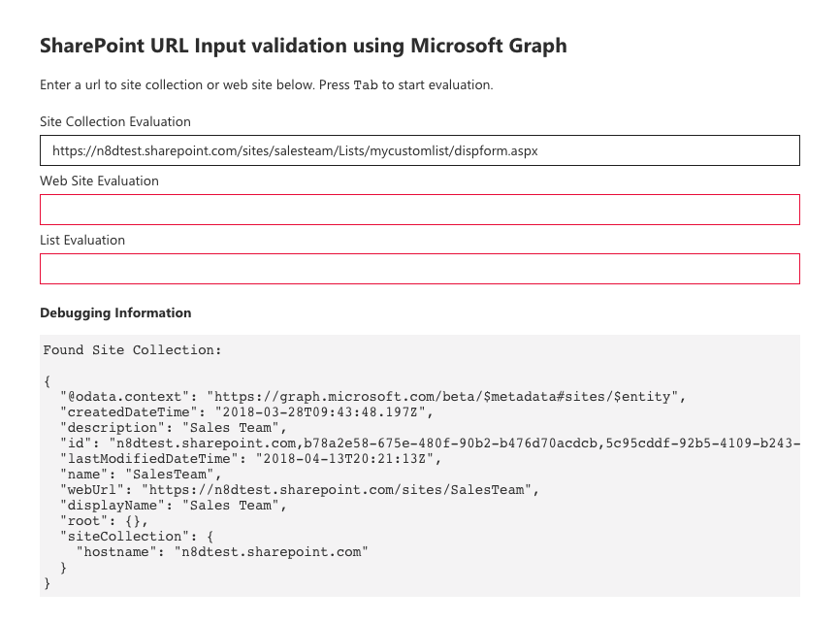
Task: Click the description 'Sales Team' line
Action: [174, 428]
